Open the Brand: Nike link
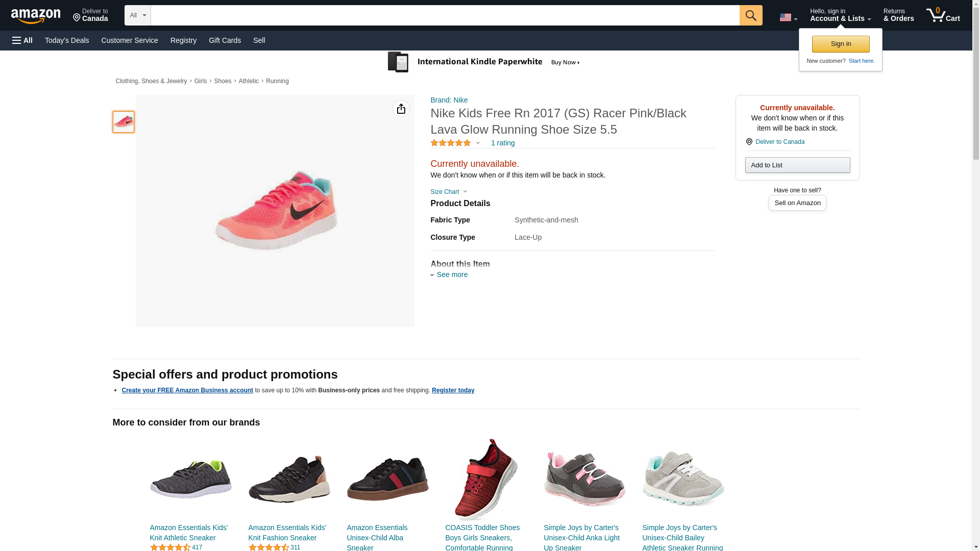The height and width of the screenshot is (551, 980). coord(449,100)
